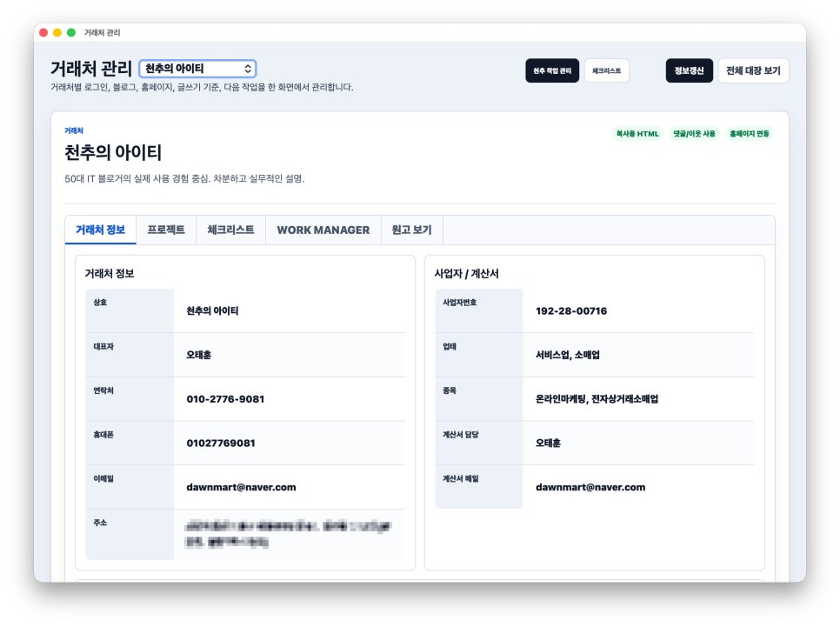This screenshot has height=627, width=840.
Task: Click 대표자 value 오태훈
Action: tap(199, 355)
